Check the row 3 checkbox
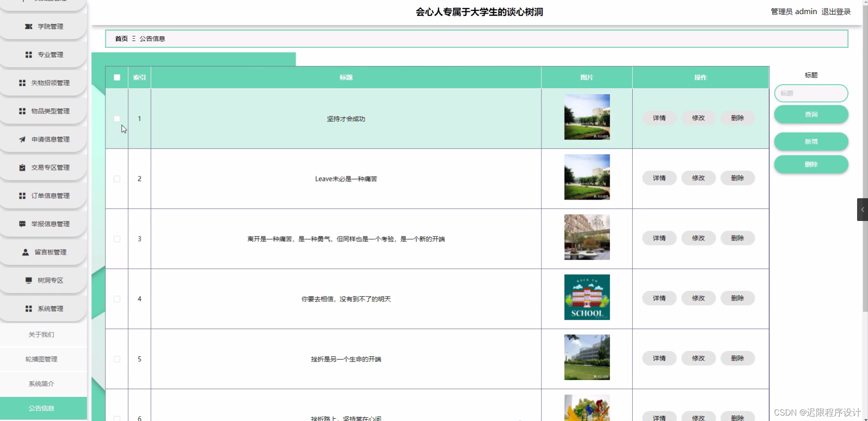This screenshot has height=421, width=868. click(x=117, y=239)
